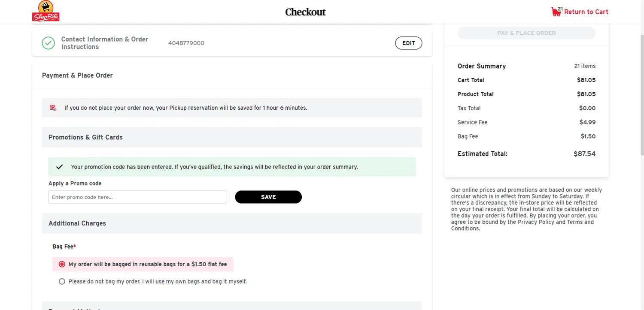This screenshot has width=644, height=310.
Task: Click the Pay & Place Order button
Action: point(526,33)
